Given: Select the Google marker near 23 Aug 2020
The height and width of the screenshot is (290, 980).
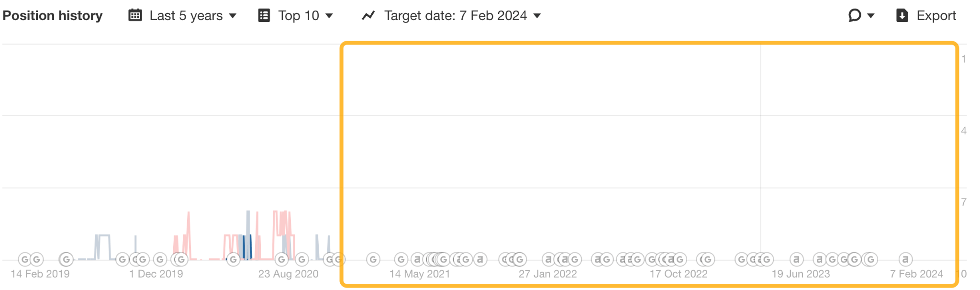Looking at the screenshot, I should pyautogui.click(x=282, y=259).
